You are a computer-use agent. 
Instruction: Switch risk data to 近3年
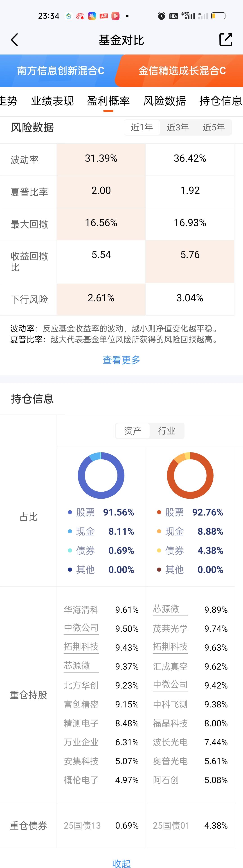click(x=178, y=127)
